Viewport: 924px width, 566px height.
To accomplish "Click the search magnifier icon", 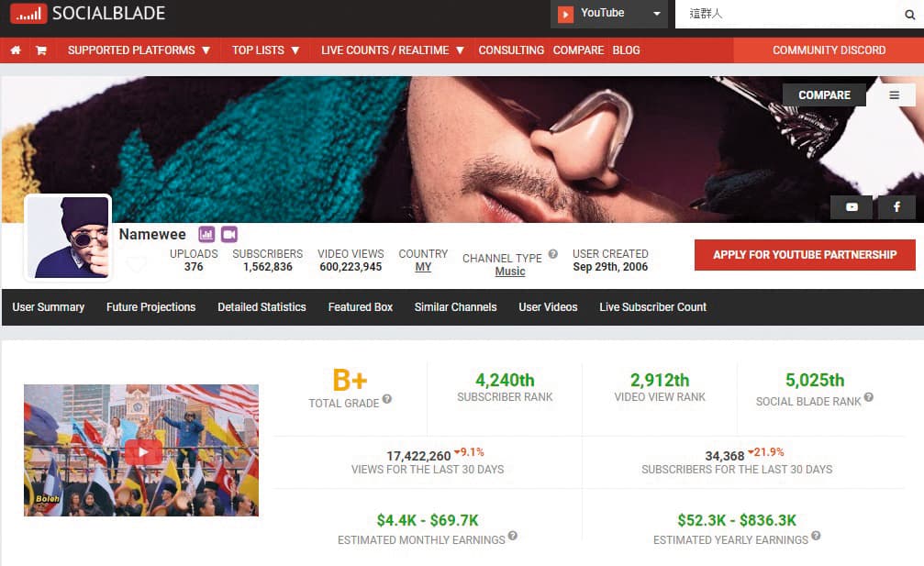I will [909, 15].
